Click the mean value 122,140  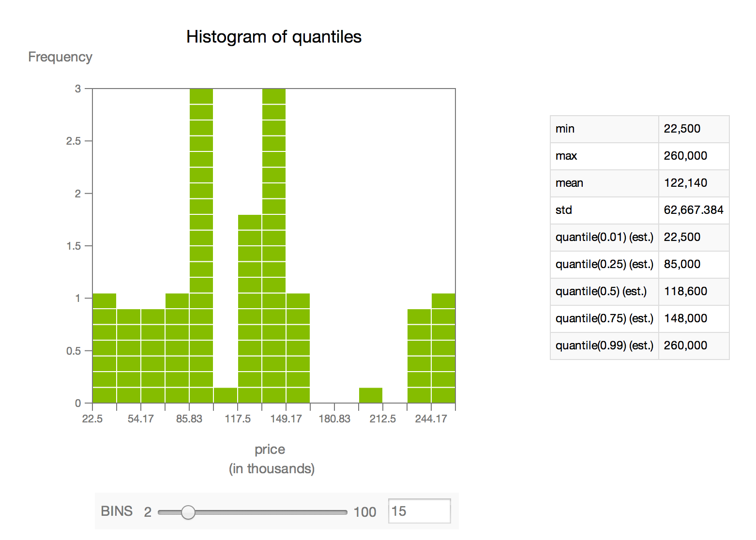click(685, 183)
